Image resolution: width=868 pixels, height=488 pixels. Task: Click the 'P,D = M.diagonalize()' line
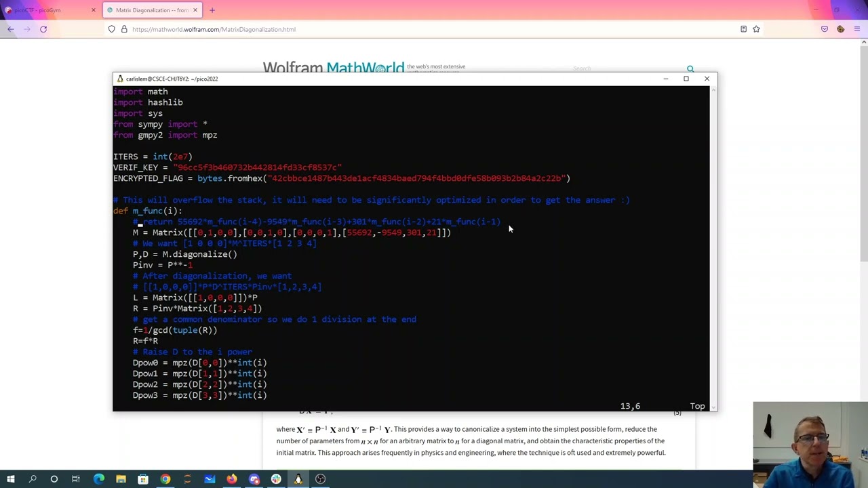[x=185, y=254]
